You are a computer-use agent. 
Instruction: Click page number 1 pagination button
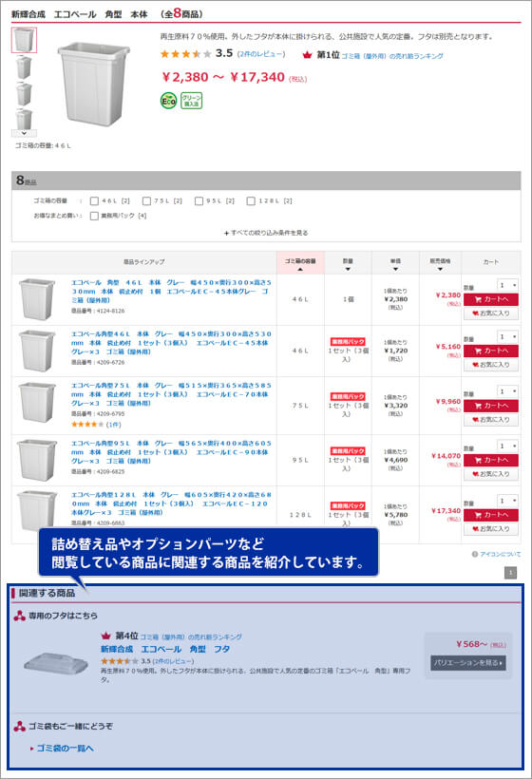click(x=511, y=573)
